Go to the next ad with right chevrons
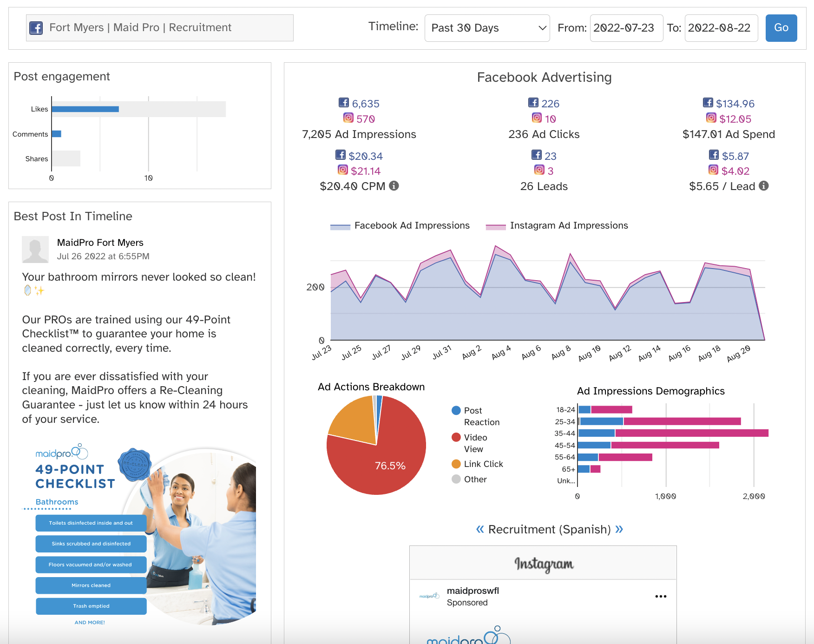Screen dimensions: 814x644 tap(619, 529)
